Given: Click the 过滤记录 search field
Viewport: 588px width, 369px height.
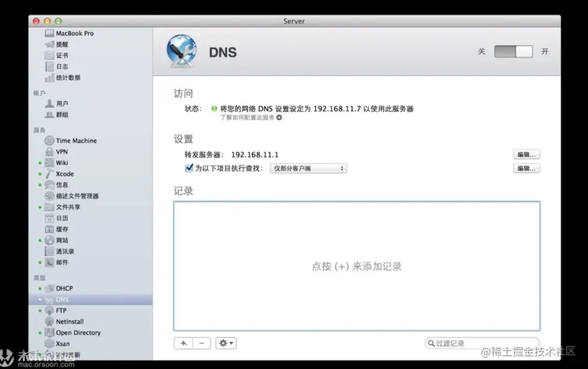Looking at the screenshot, I should click(482, 343).
